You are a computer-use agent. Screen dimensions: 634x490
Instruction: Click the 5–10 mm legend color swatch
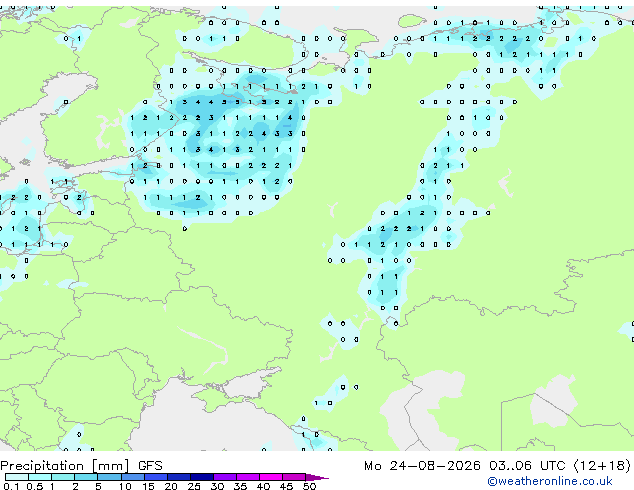click(109, 477)
